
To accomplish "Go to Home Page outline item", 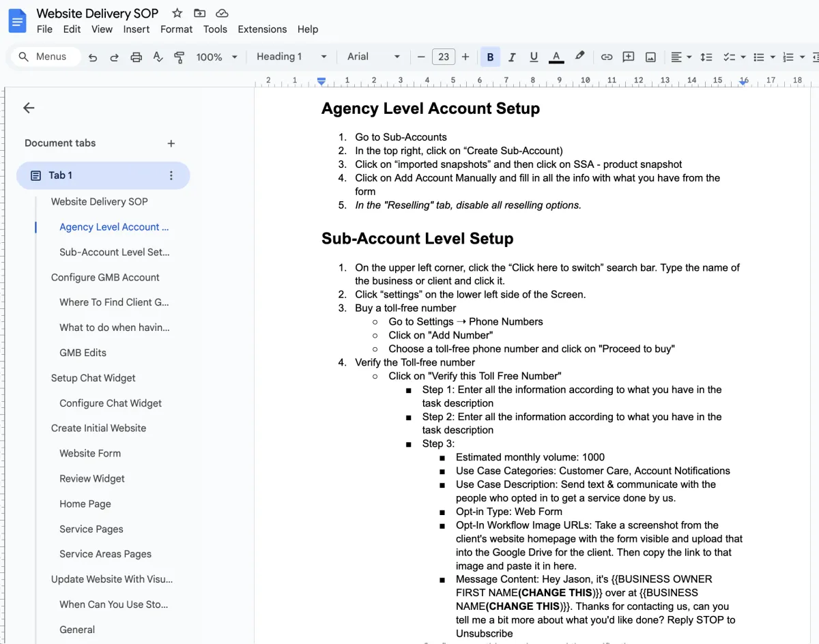I will 85,504.
